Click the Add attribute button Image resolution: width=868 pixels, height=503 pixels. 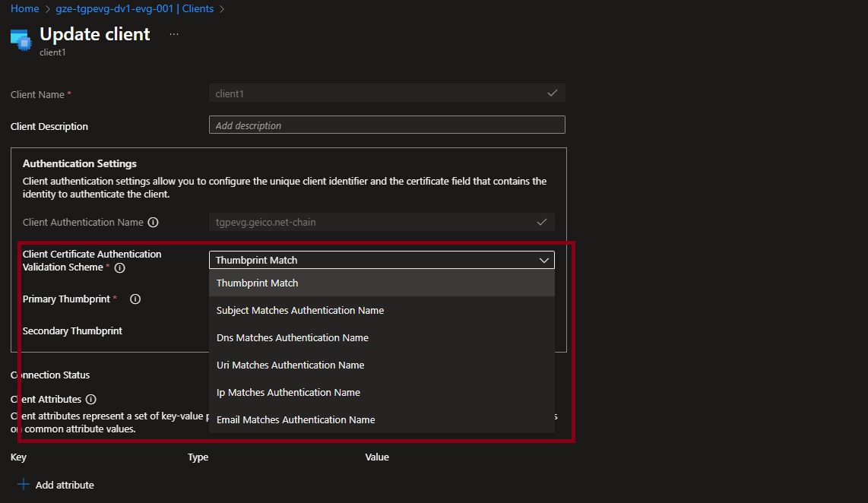point(65,485)
